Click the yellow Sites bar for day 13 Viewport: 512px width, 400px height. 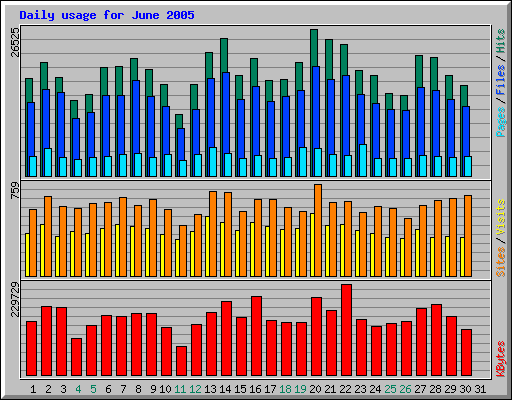click(x=207, y=246)
